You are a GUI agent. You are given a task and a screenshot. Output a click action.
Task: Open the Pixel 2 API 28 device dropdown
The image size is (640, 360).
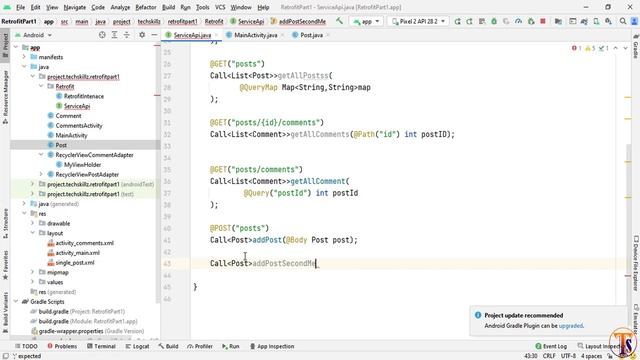[x=418, y=21]
